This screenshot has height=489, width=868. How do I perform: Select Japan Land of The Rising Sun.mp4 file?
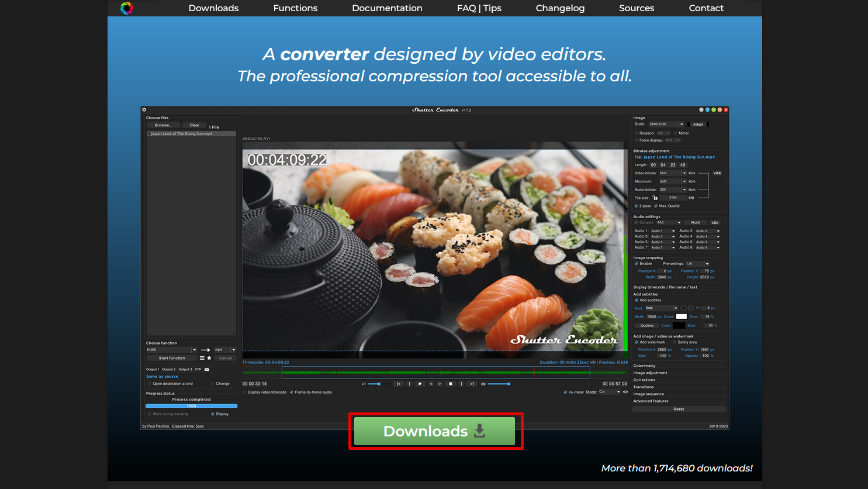click(192, 134)
